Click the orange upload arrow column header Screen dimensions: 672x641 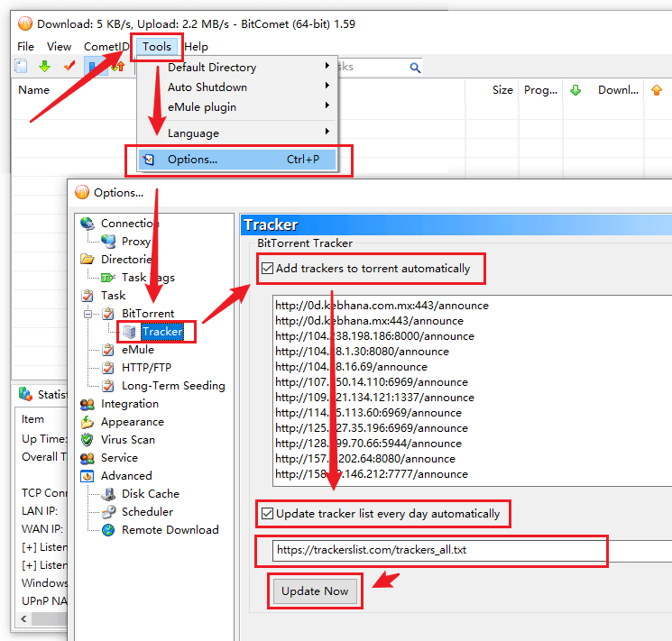point(656,90)
